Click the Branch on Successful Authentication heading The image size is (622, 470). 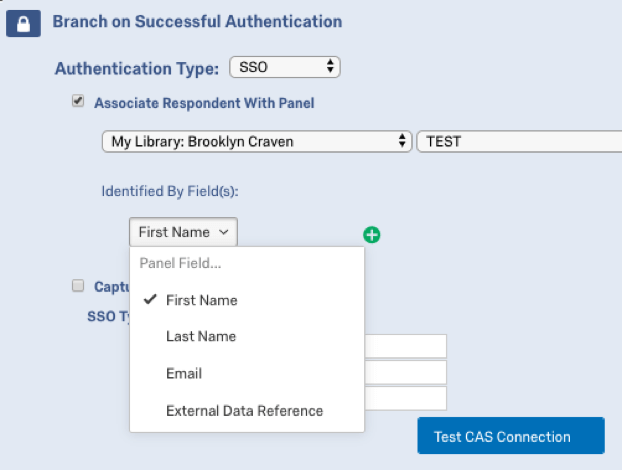tap(197, 21)
